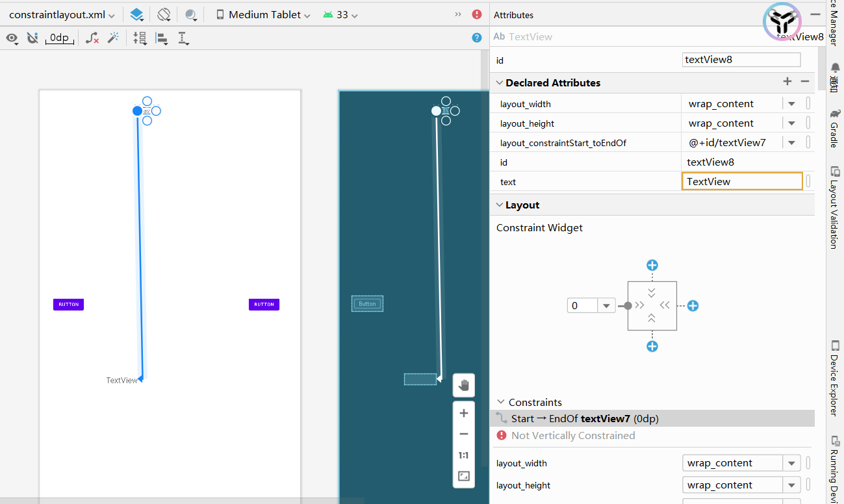Click the zoom to fit screen icon
This screenshot has height=504, width=844.
pyautogui.click(x=464, y=476)
